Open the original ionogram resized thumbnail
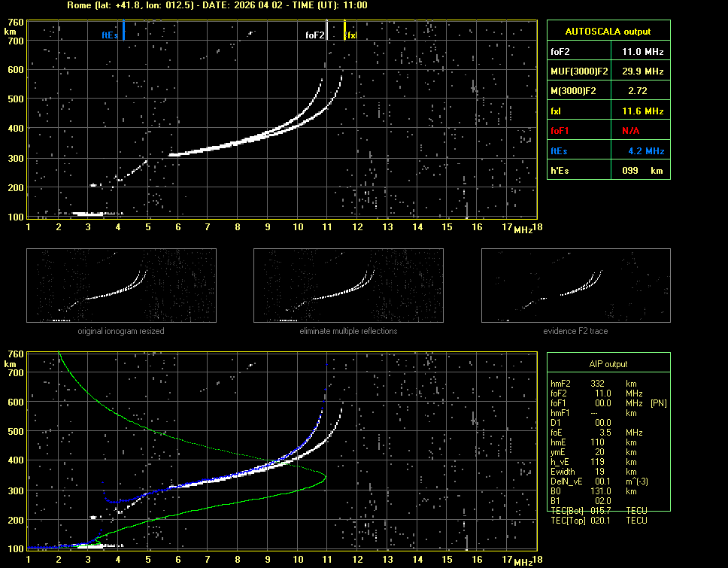The image size is (728, 568). [121, 285]
